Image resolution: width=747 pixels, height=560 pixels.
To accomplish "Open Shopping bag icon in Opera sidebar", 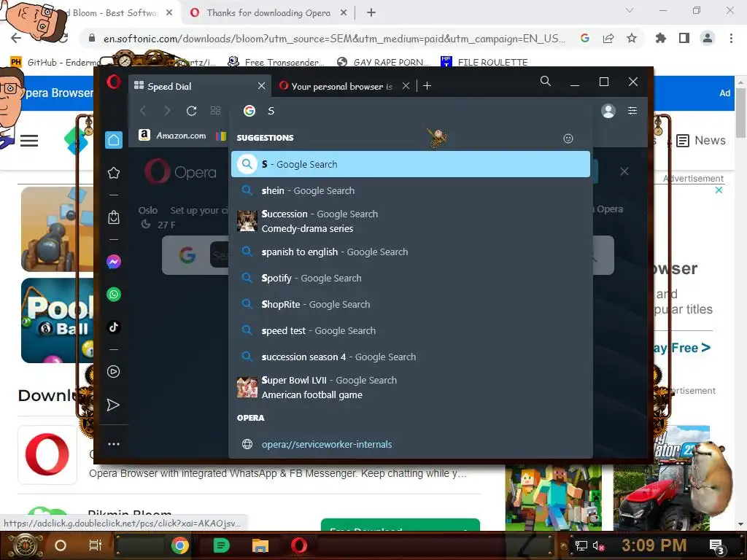I will coord(113,217).
